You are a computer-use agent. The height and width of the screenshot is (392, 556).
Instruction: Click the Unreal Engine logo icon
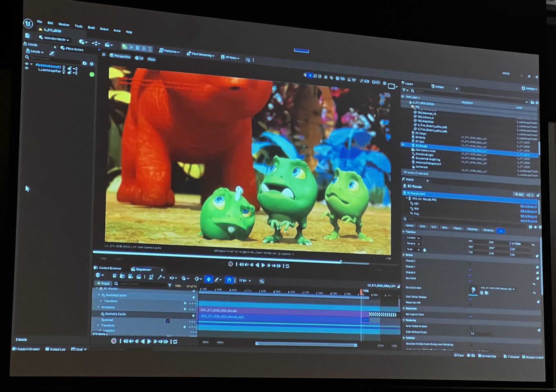point(28,23)
